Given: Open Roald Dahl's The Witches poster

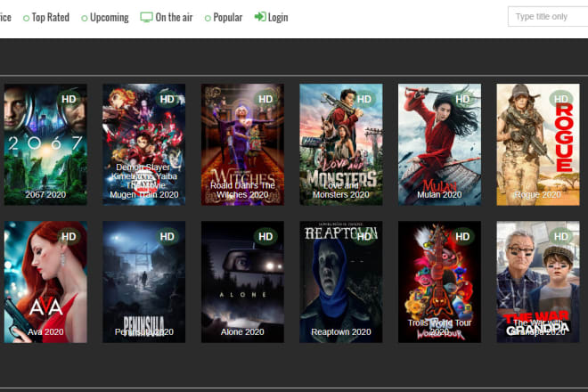Looking at the screenshot, I should coord(242,144).
